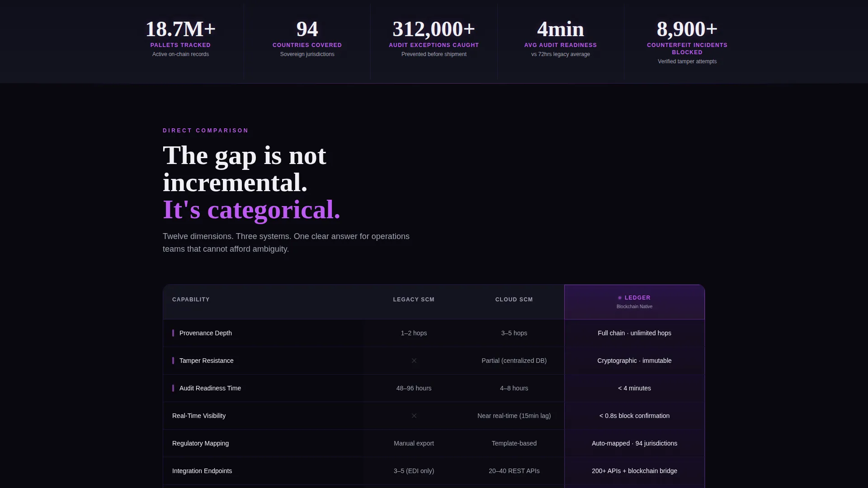868x488 pixels.
Task: Click the '48–96 hours' cell
Action: (414, 388)
